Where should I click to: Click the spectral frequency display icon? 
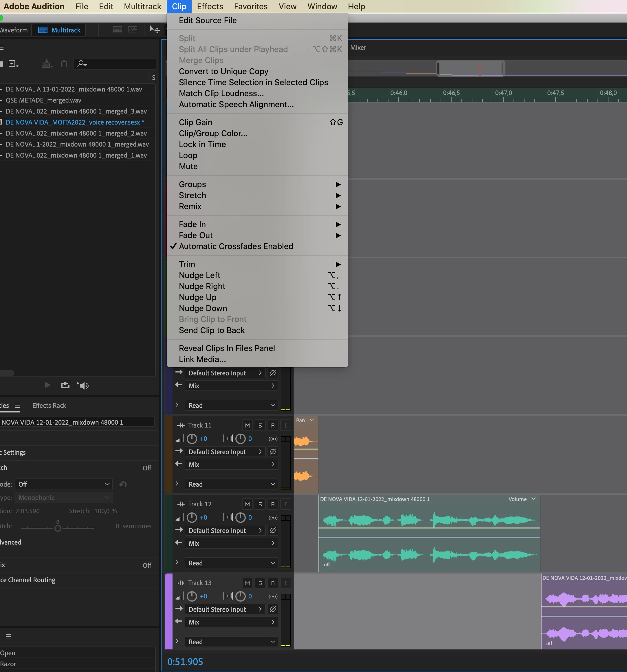117,30
